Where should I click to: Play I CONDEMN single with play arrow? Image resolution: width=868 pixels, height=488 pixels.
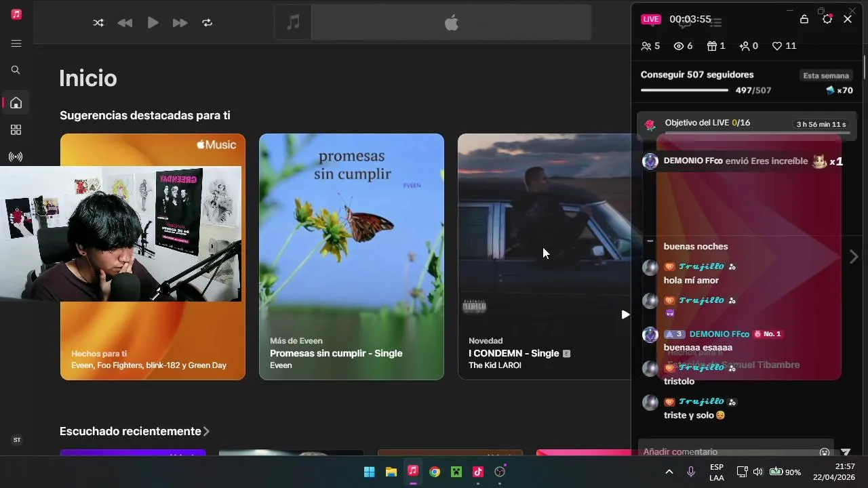625,314
